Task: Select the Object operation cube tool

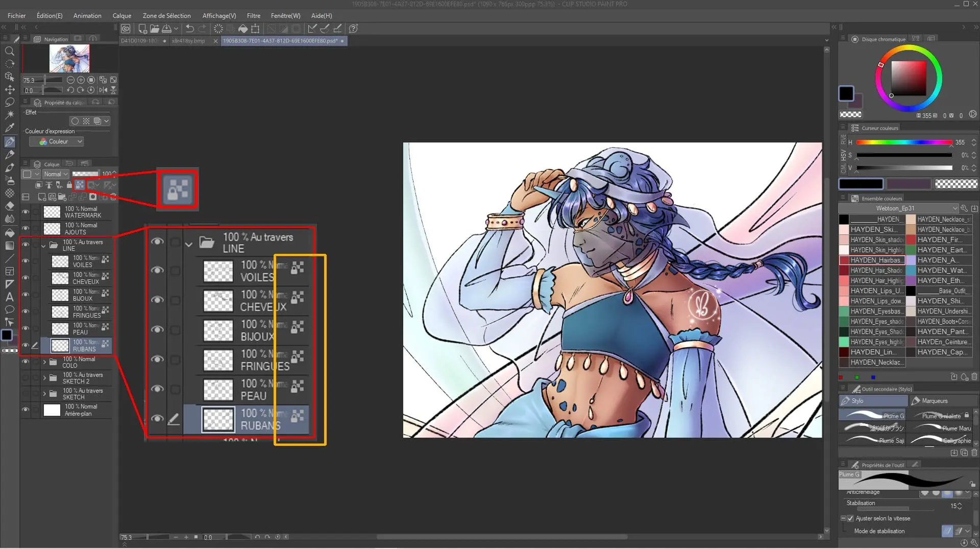Action: (x=9, y=77)
